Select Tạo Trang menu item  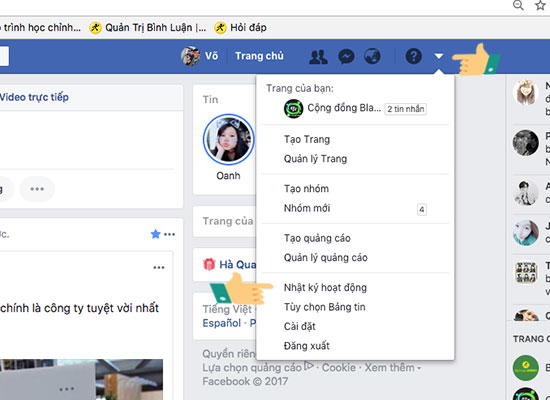[x=307, y=139]
